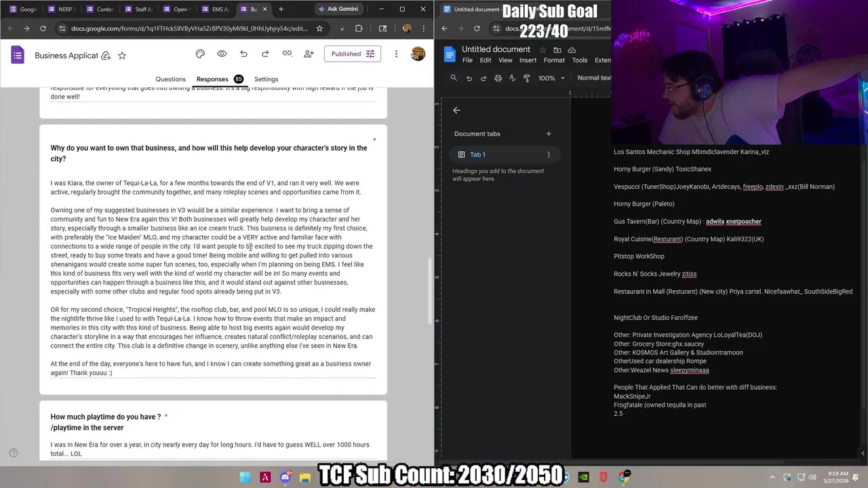Image resolution: width=868 pixels, height=488 pixels.
Task: Star the Business Application form
Action: click(x=122, y=56)
